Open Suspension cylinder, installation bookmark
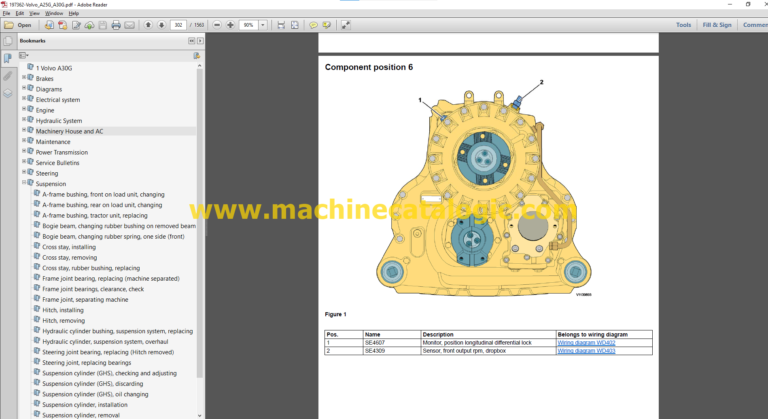Viewport: 768px width, 419px height. [85, 405]
